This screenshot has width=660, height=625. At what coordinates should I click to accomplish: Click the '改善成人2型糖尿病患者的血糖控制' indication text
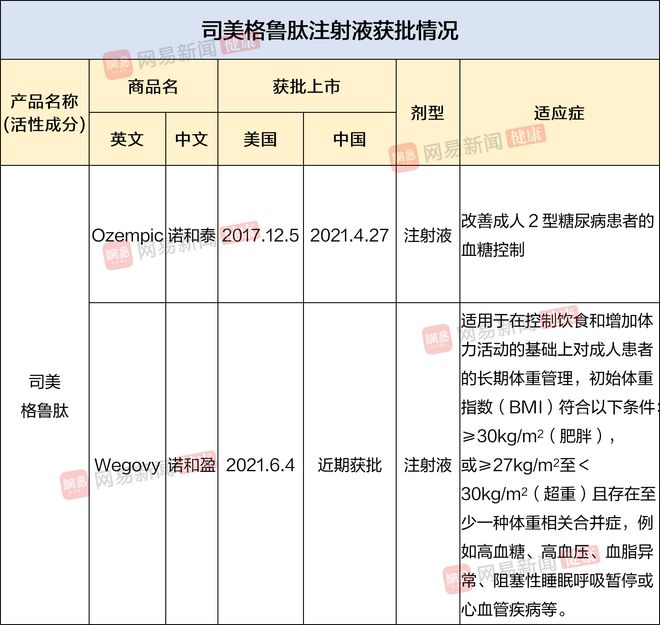click(557, 235)
